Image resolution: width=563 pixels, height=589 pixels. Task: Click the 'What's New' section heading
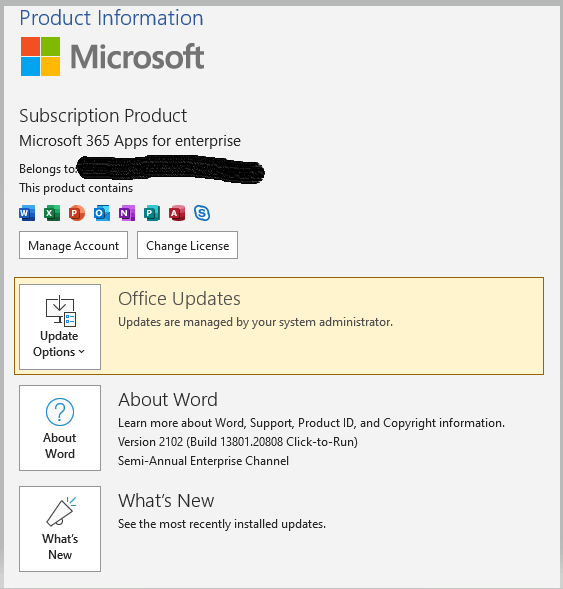[x=166, y=501]
